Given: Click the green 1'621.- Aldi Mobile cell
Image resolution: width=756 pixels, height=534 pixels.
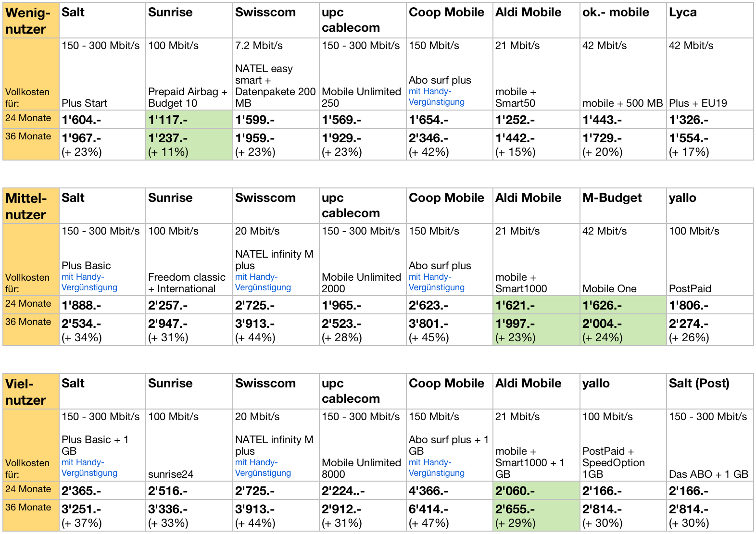Looking at the screenshot, I should click(536, 305).
